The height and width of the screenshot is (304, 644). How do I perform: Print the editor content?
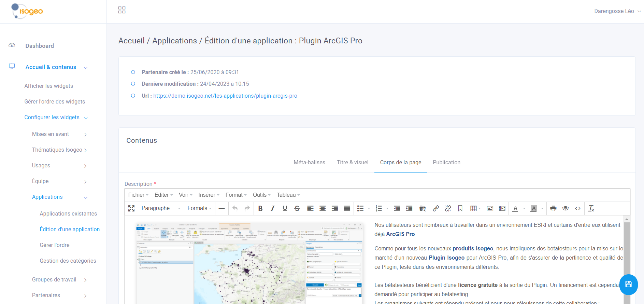(554, 208)
